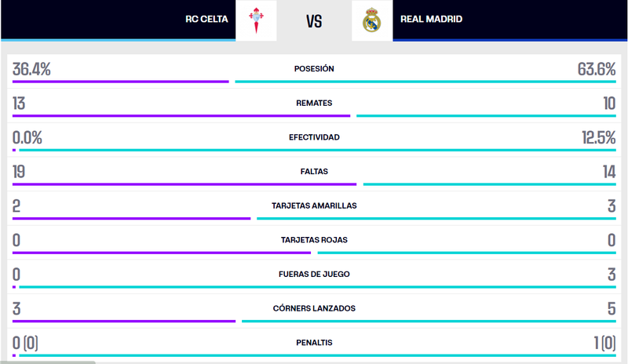
Task: Click Celta's purple possession bar
Action: (x=120, y=82)
